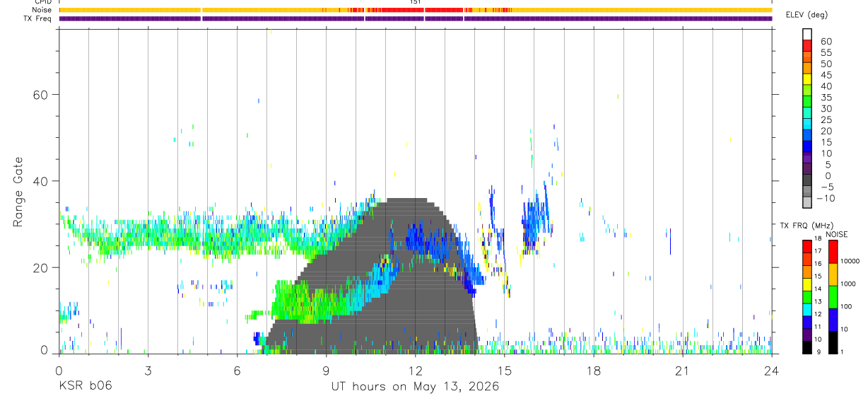Click the 'UT hours on May 13, 2026' axis title

(416, 386)
